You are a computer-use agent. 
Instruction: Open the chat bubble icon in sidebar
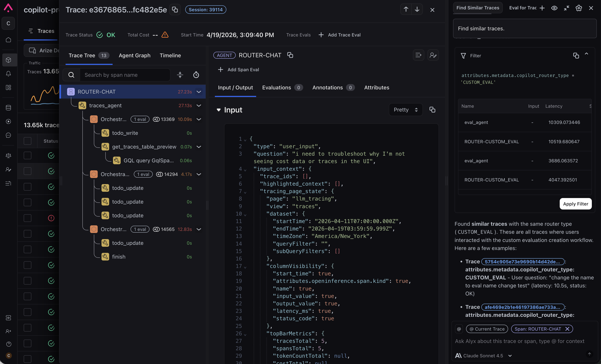(x=8, y=135)
